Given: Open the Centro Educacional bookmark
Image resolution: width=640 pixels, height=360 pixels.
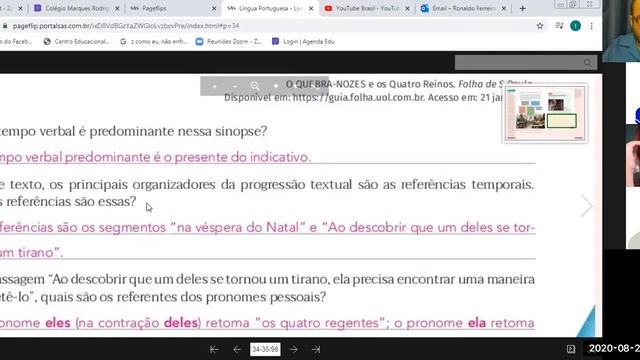Looking at the screenshot, I should [x=76, y=41].
